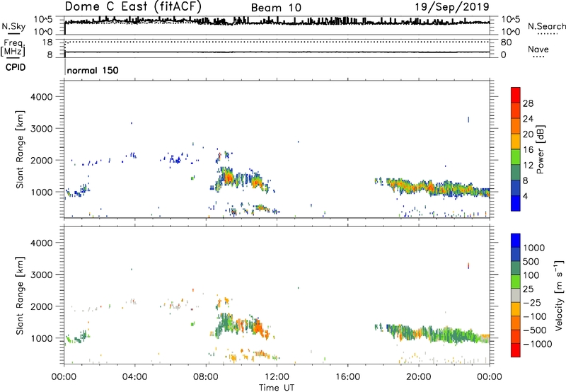
Task: Select the "-100" velocity colorbar label
Action: coord(535,316)
